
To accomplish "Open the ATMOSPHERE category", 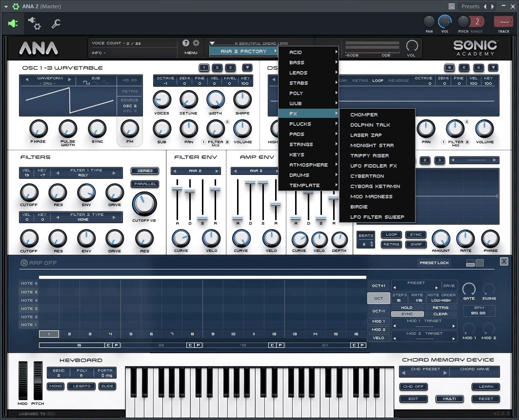I will click(308, 165).
